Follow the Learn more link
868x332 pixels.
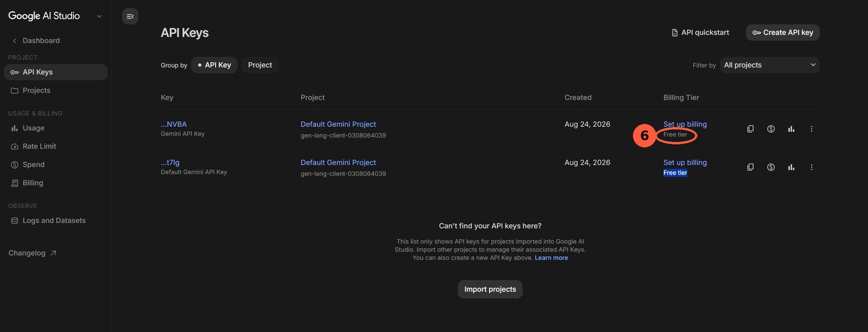coord(551,258)
